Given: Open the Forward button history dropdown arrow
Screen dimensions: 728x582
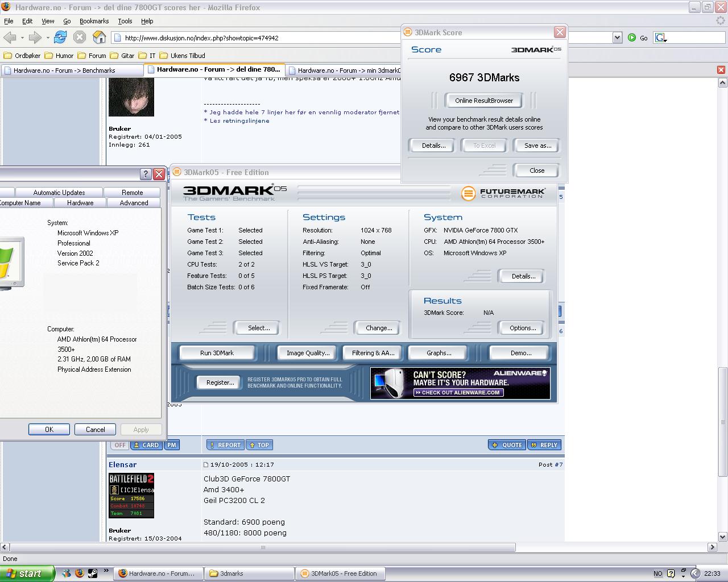Looking at the screenshot, I should click(48, 38).
